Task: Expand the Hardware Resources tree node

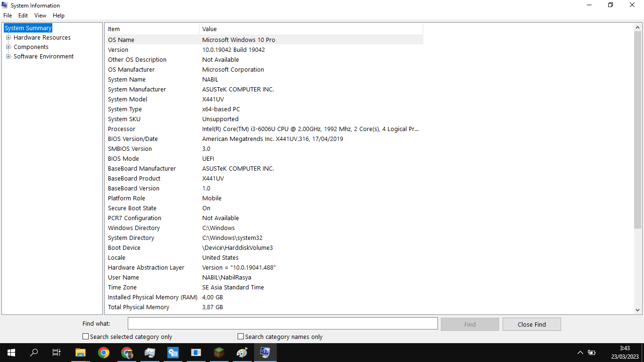Action: point(8,37)
